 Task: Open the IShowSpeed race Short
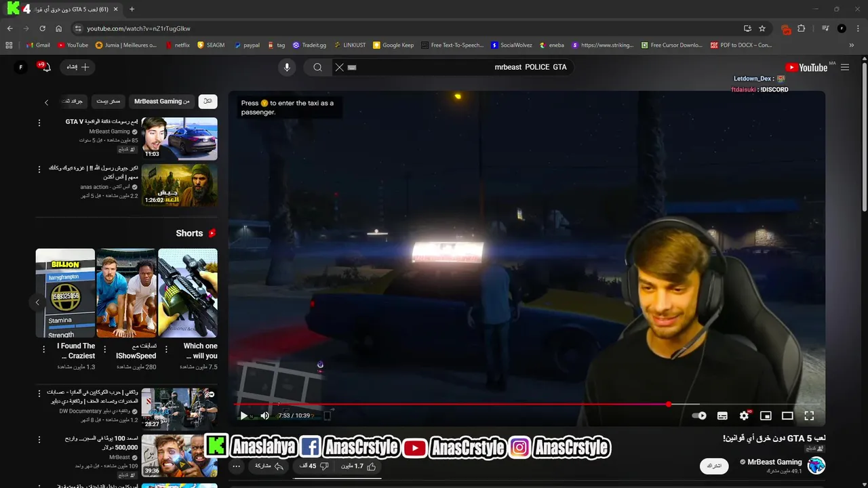click(x=127, y=293)
